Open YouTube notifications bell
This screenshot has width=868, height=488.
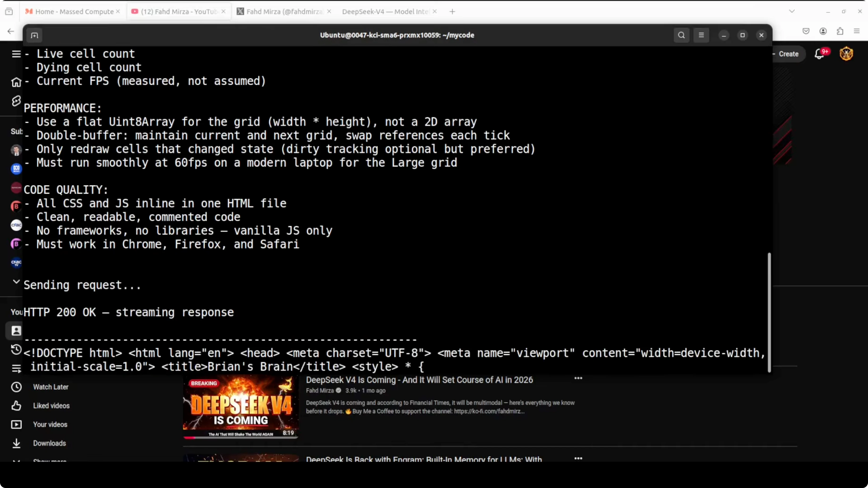pyautogui.click(x=819, y=54)
